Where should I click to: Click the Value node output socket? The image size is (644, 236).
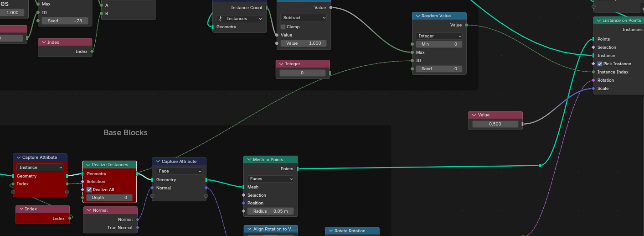(523, 124)
